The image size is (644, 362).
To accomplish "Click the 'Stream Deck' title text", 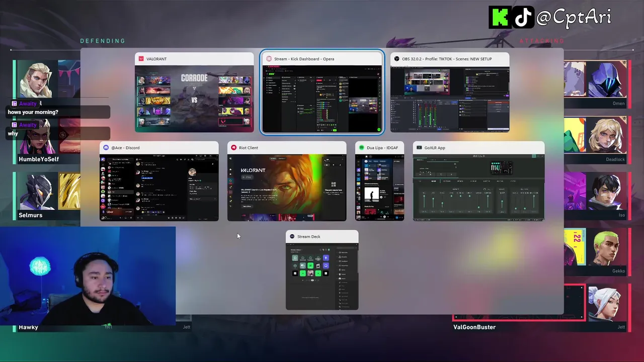I will 309,236.
